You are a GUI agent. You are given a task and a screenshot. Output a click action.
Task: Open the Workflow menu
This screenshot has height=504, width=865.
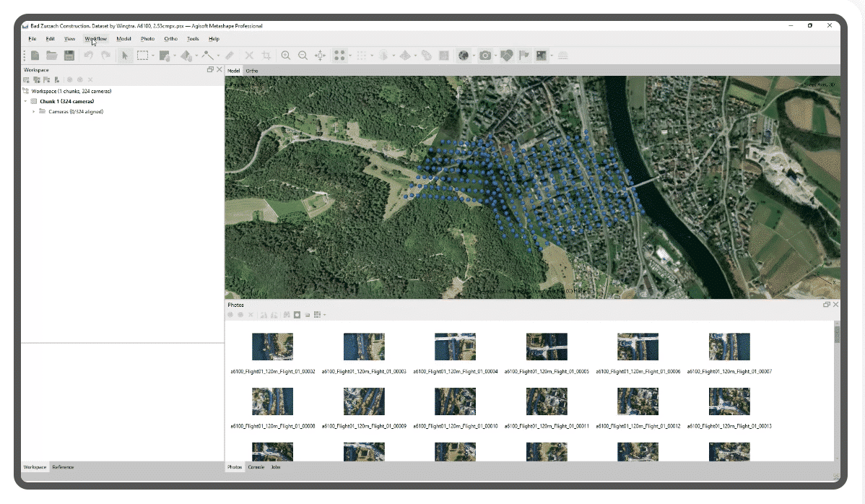click(95, 38)
